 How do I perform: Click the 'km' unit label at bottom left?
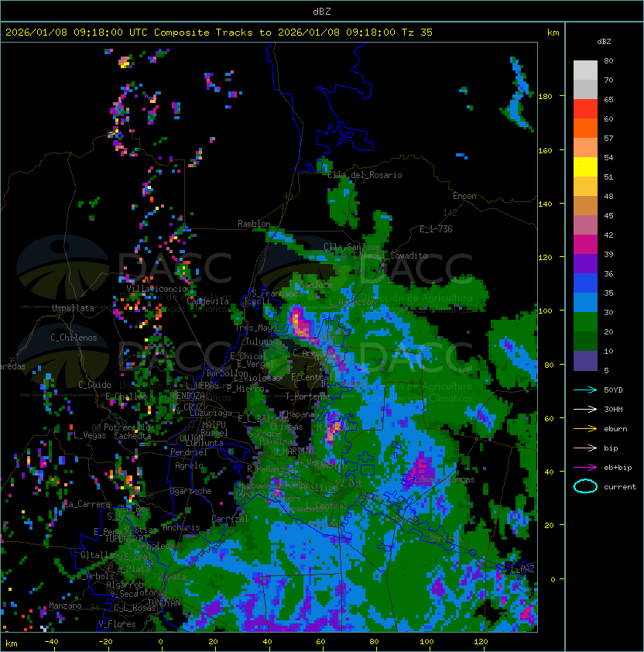click(x=12, y=643)
